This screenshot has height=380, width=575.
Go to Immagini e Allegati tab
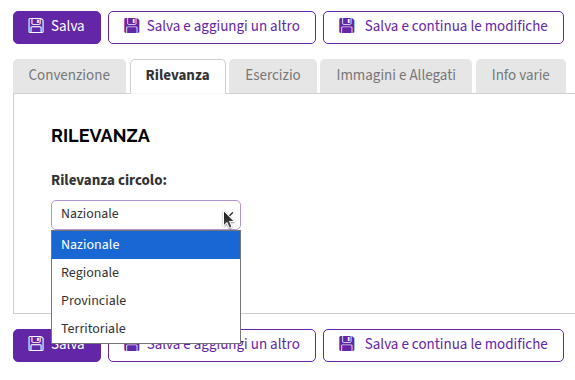pyautogui.click(x=396, y=76)
